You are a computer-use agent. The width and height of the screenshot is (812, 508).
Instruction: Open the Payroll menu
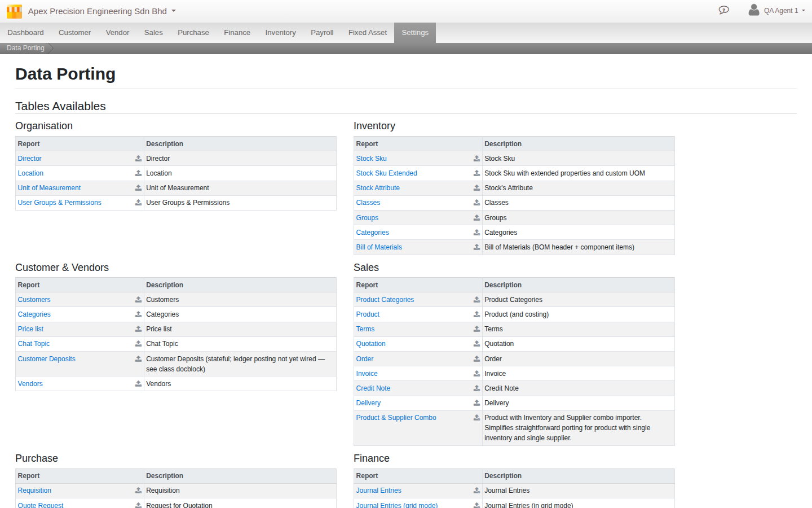[x=322, y=33]
